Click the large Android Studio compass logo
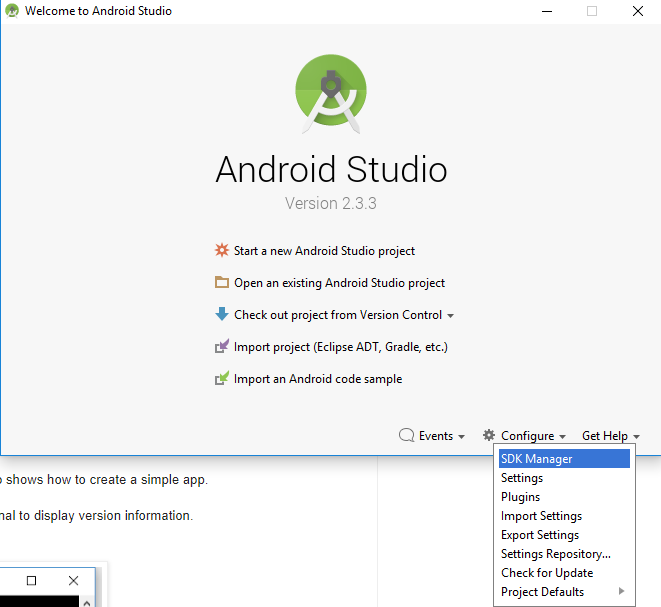The height and width of the screenshot is (607, 661). [331, 94]
